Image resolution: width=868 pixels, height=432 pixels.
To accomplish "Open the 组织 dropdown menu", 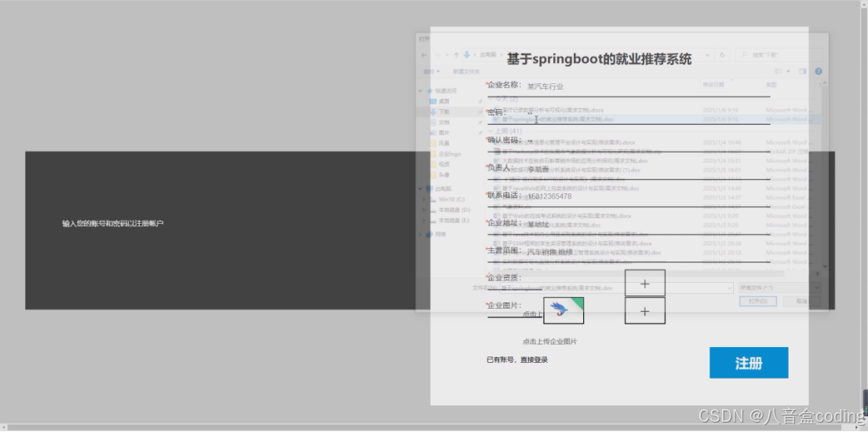I will pos(432,71).
